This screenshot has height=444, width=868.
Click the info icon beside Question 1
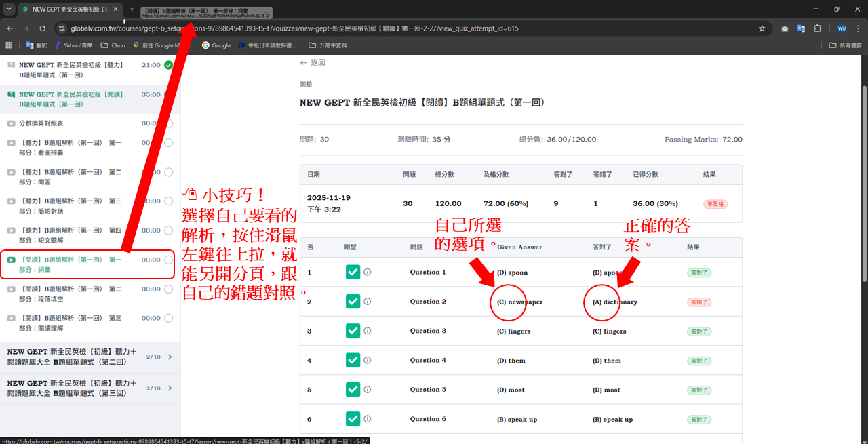tap(368, 273)
